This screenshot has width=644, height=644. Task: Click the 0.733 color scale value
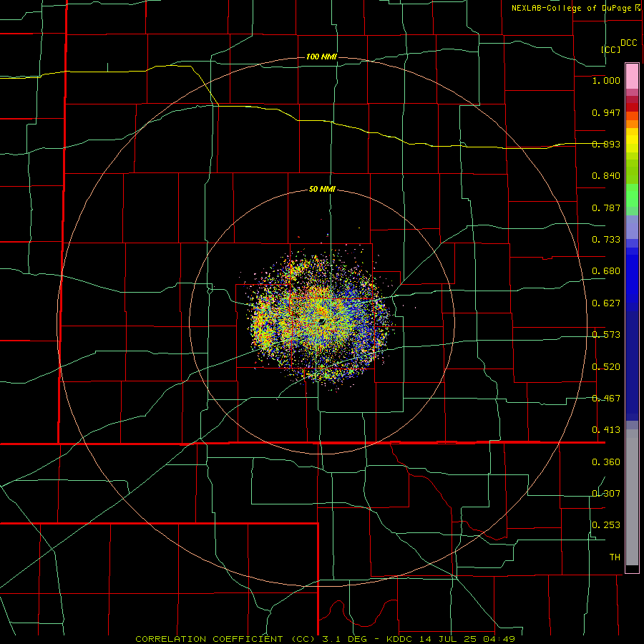tap(606, 240)
